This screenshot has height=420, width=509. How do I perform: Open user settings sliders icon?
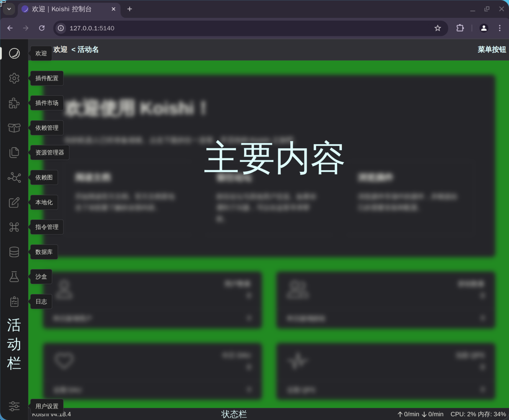click(x=14, y=406)
